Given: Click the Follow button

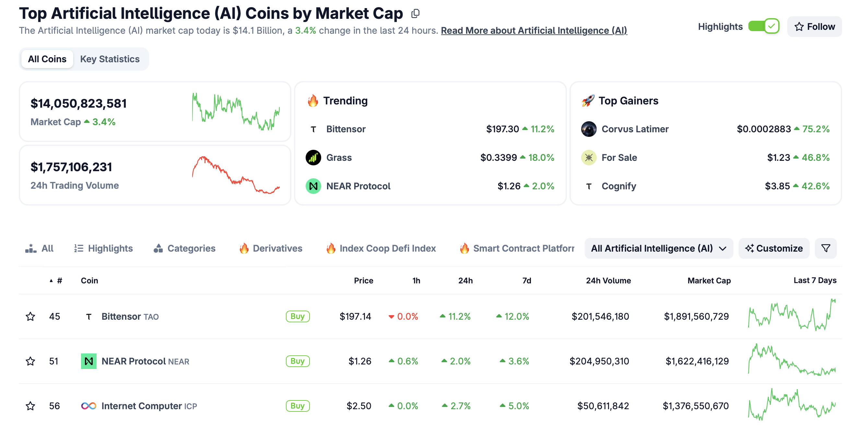Looking at the screenshot, I should (x=815, y=27).
